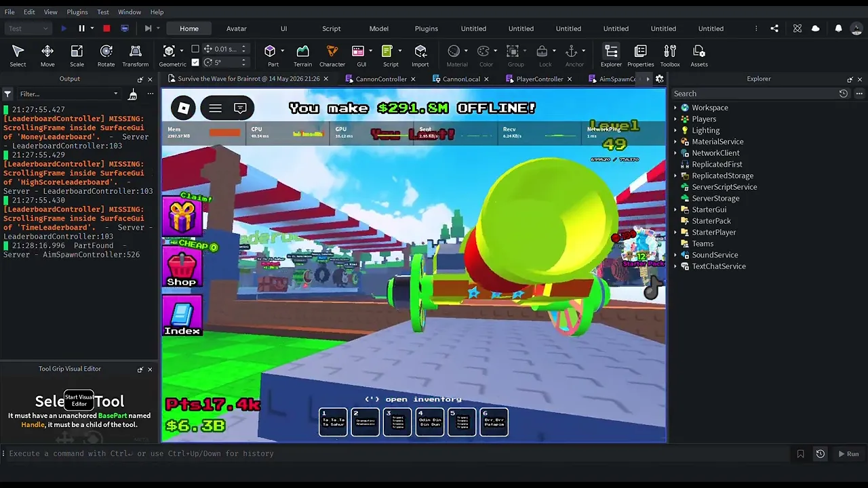Open the Terrain editor

(302, 56)
